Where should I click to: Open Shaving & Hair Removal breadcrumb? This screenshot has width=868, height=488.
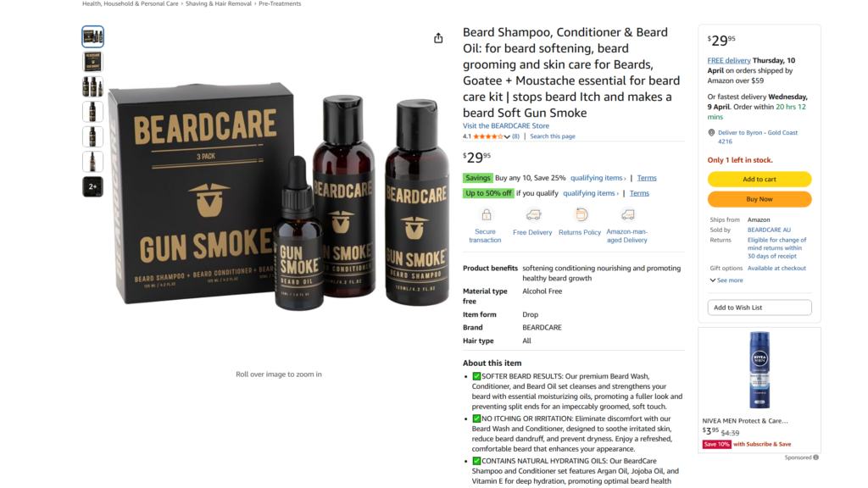point(218,4)
